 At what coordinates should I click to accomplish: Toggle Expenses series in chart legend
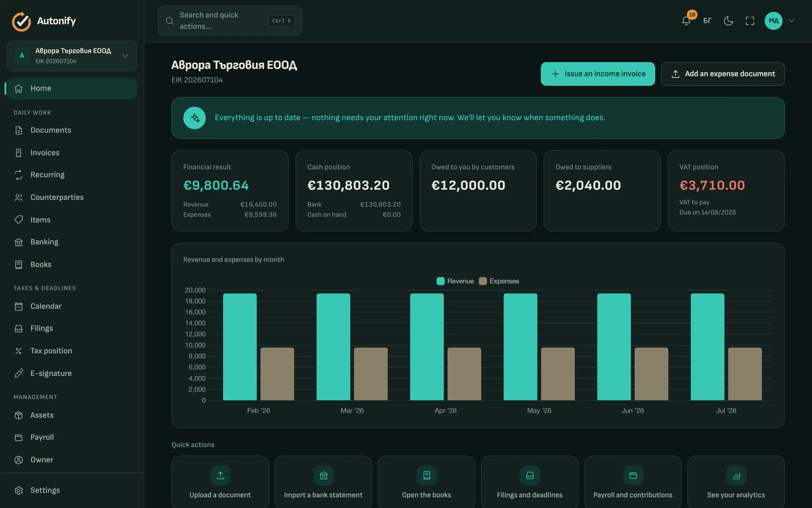click(499, 281)
